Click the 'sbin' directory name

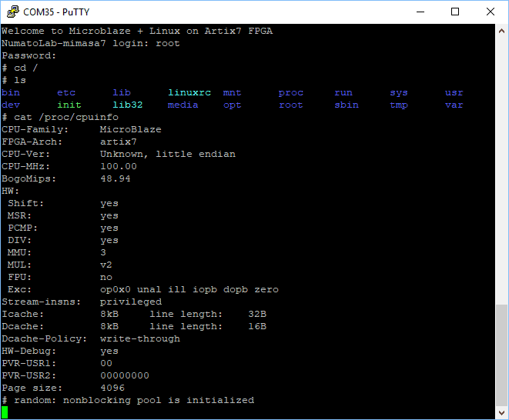click(347, 105)
